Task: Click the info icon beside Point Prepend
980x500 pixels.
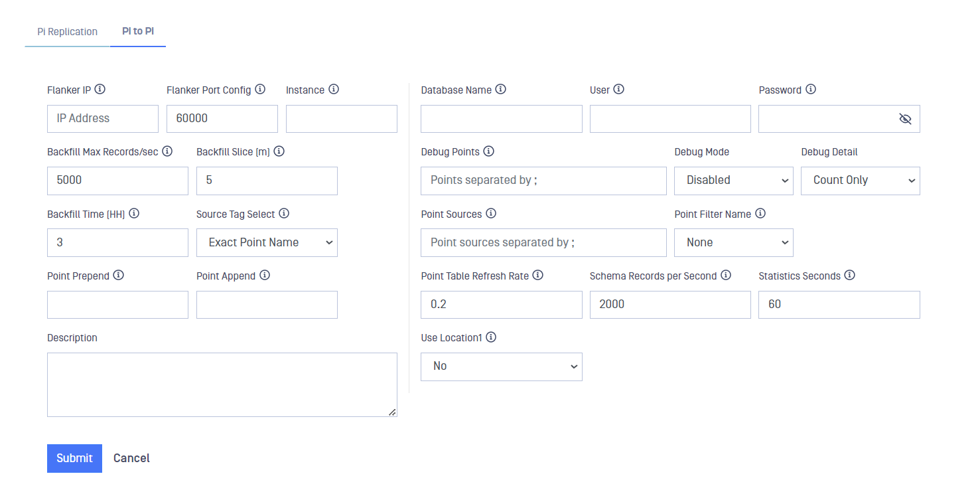Action: click(119, 275)
